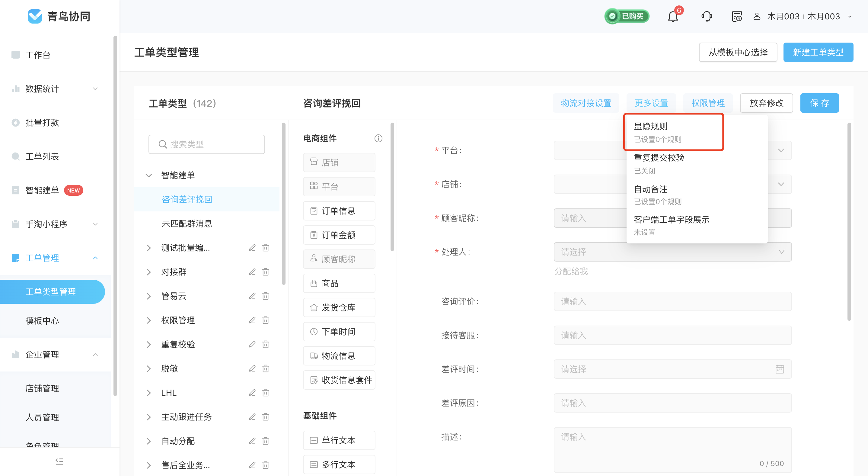
Task: Delete the 重复校验 type with the trash icon
Action: [266, 344]
